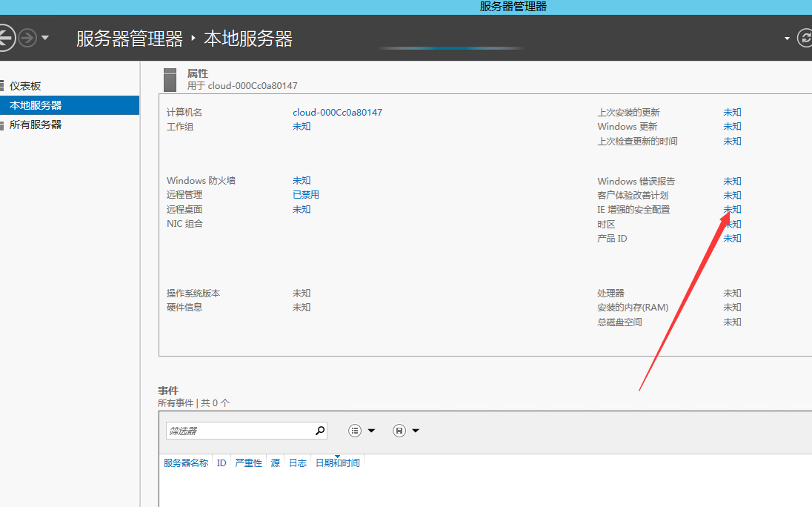Click 远程管理 已禁用 link
812x507 pixels.
pyautogui.click(x=305, y=195)
